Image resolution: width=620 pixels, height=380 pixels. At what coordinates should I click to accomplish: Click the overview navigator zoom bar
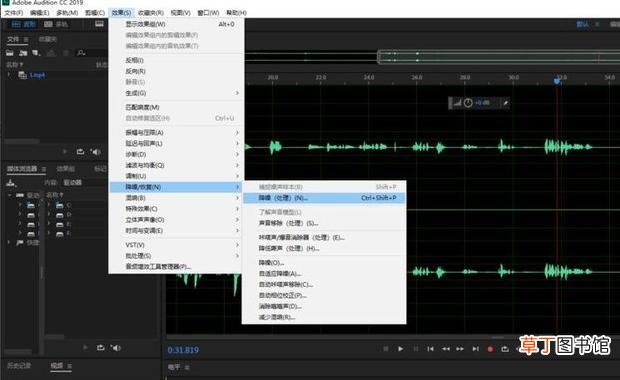[498, 57]
